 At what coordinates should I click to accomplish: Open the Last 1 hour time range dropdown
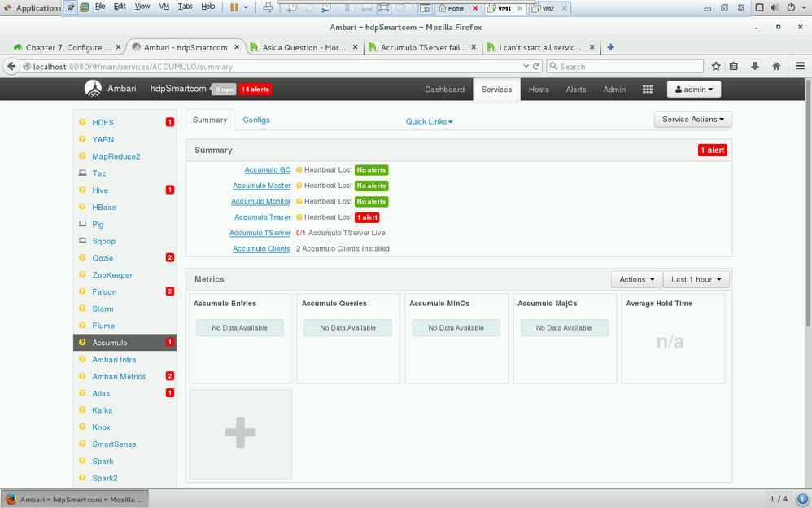[x=696, y=279]
